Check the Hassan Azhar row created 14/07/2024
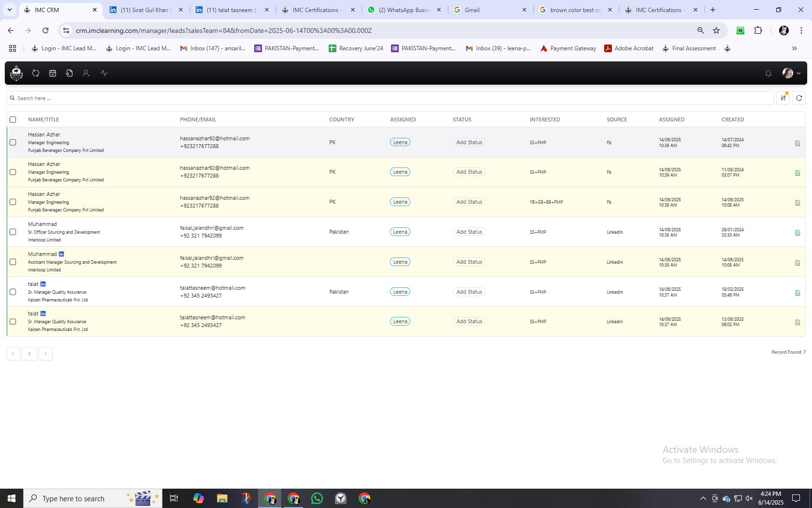The width and height of the screenshot is (812, 508). [x=13, y=142]
